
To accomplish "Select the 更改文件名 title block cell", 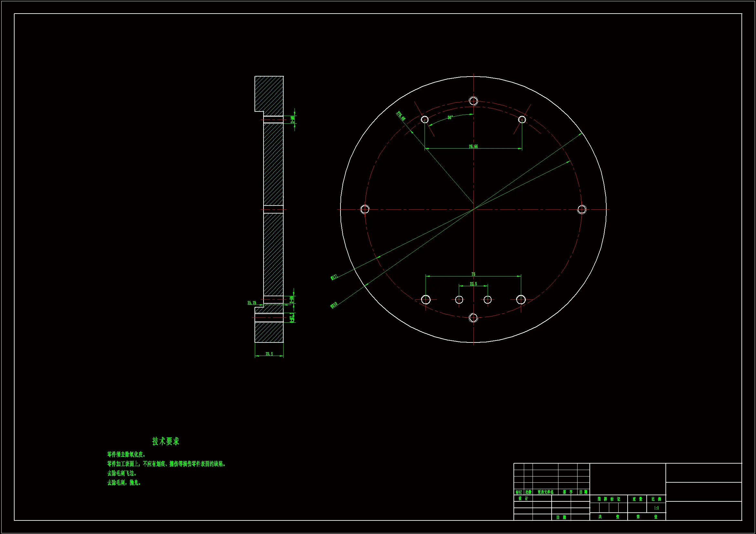I will click(545, 492).
